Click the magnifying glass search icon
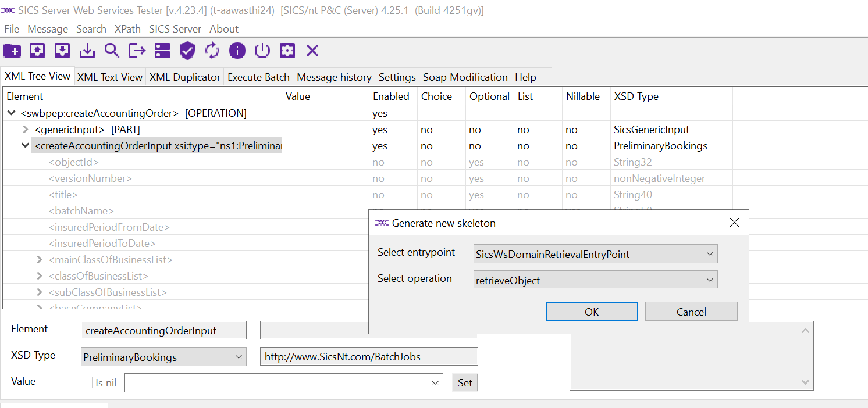Image resolution: width=868 pixels, height=408 pixels. pyautogui.click(x=112, y=51)
